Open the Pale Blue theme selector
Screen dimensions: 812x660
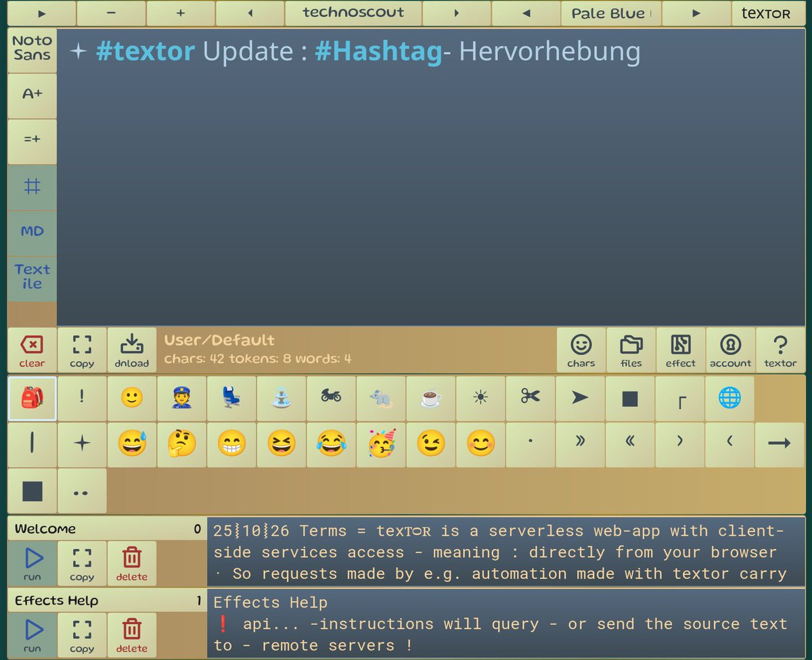coord(610,13)
